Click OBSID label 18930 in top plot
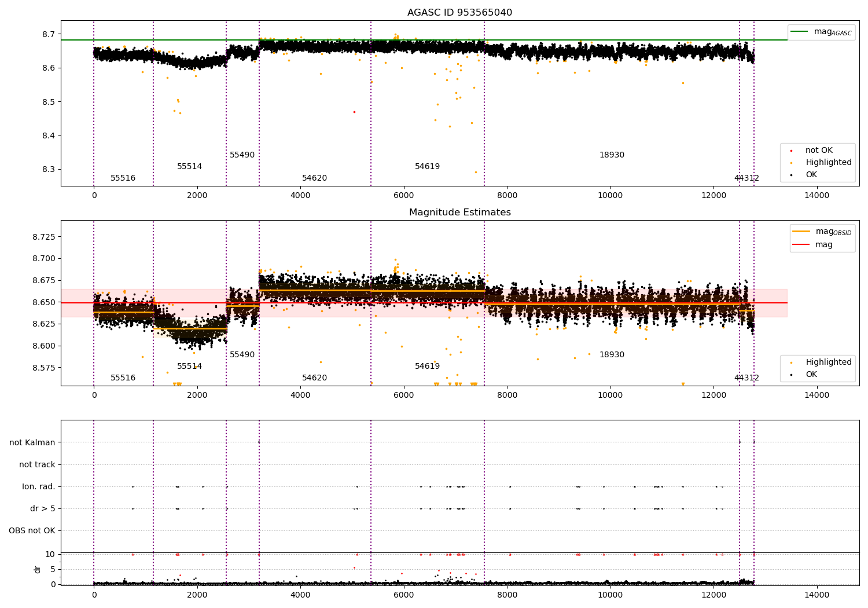This screenshot has height=608, width=868. [612, 155]
